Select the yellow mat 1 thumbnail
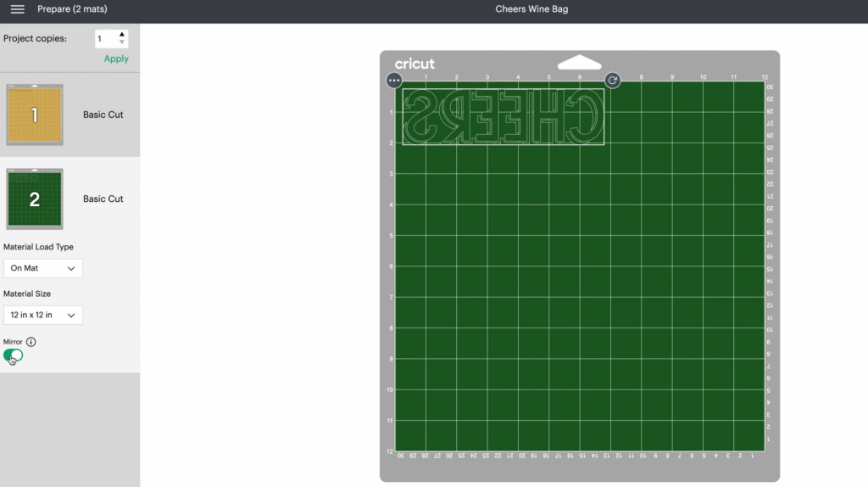 (35, 115)
